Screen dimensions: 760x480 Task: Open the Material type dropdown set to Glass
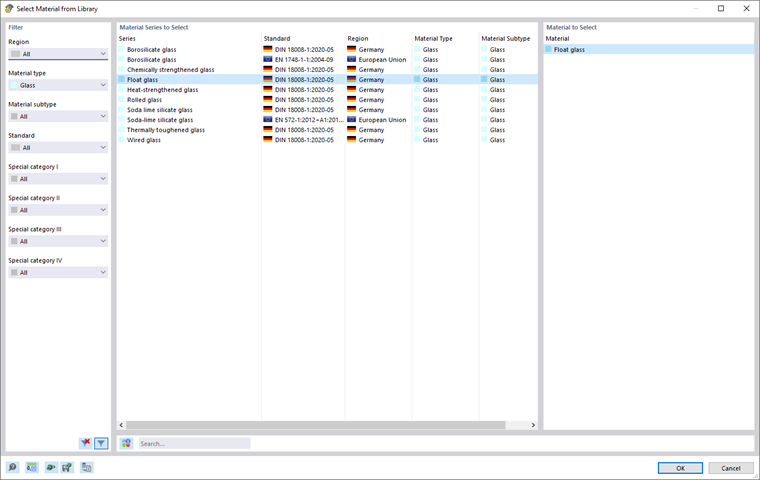click(58, 85)
